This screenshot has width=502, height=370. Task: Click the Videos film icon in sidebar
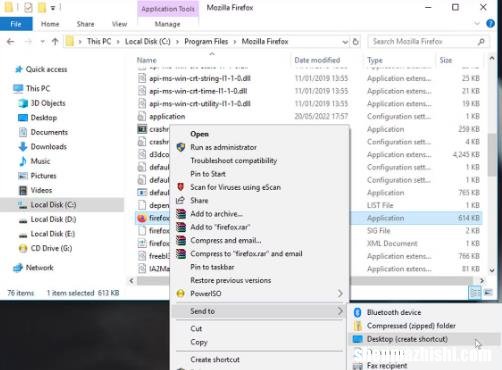click(23, 190)
